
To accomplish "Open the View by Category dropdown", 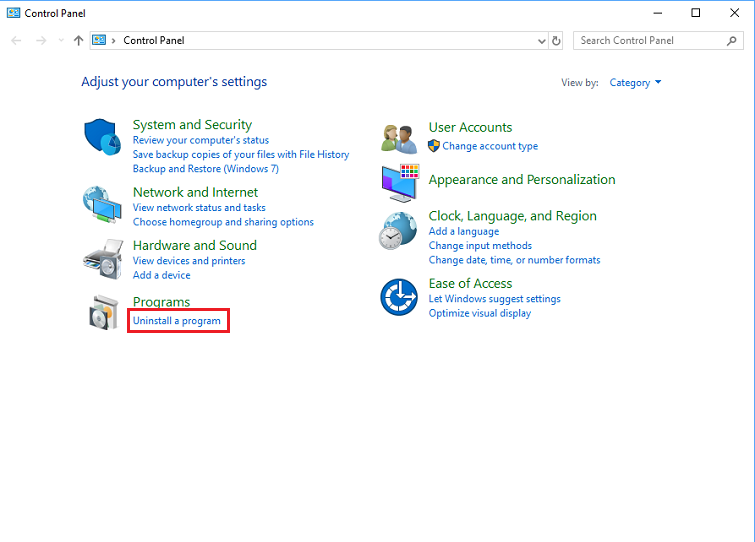I will (636, 83).
